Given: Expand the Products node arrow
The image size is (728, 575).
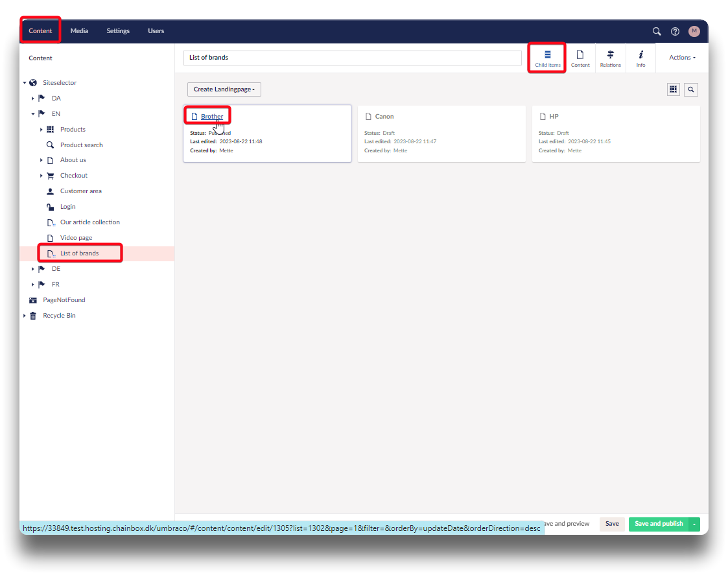Looking at the screenshot, I should [x=41, y=130].
